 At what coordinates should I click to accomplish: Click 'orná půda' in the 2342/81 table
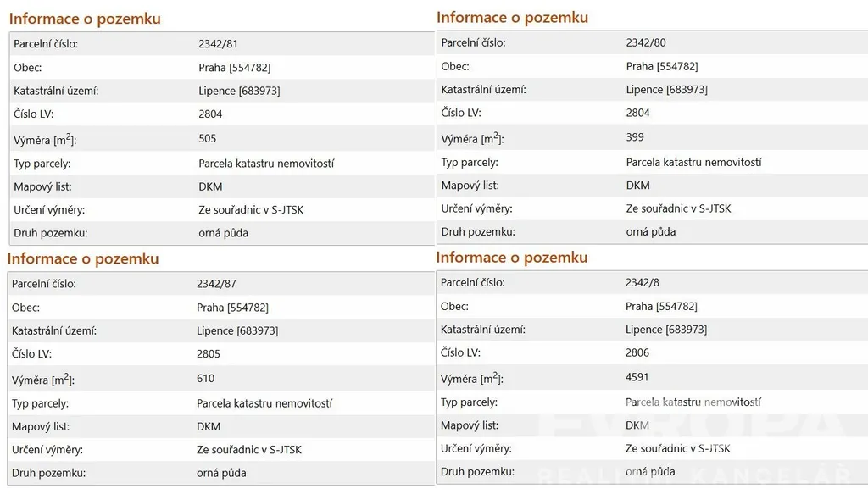click(223, 232)
